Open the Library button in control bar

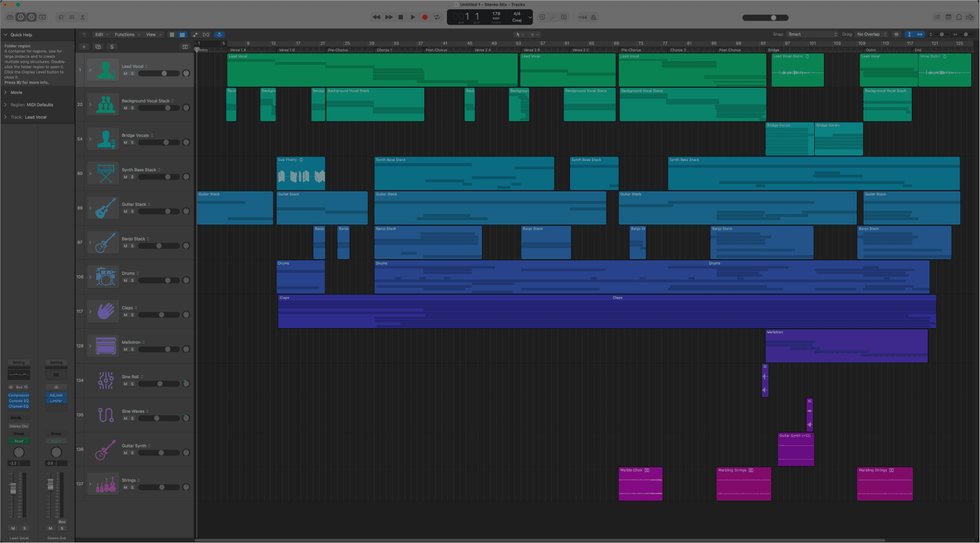pos(10,17)
